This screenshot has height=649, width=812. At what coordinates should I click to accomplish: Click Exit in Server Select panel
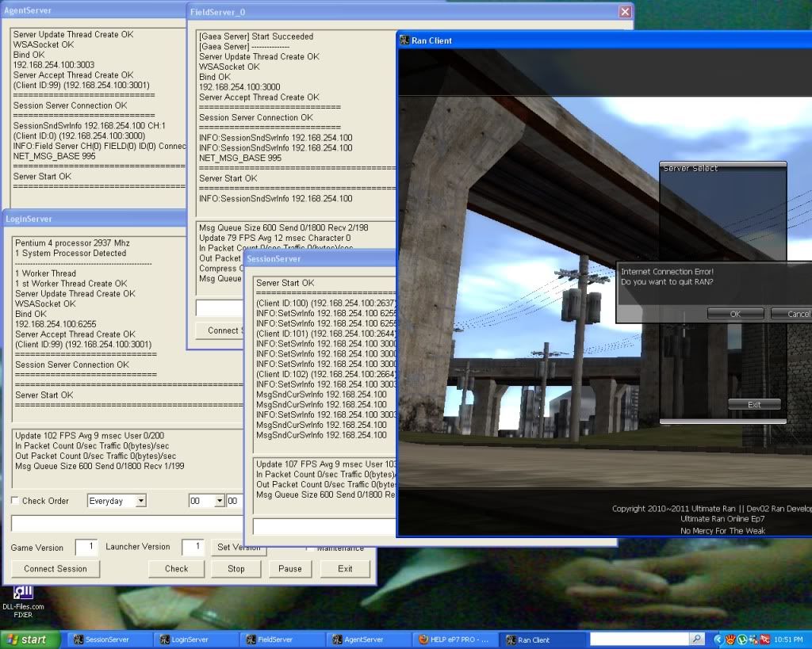pyautogui.click(x=753, y=404)
